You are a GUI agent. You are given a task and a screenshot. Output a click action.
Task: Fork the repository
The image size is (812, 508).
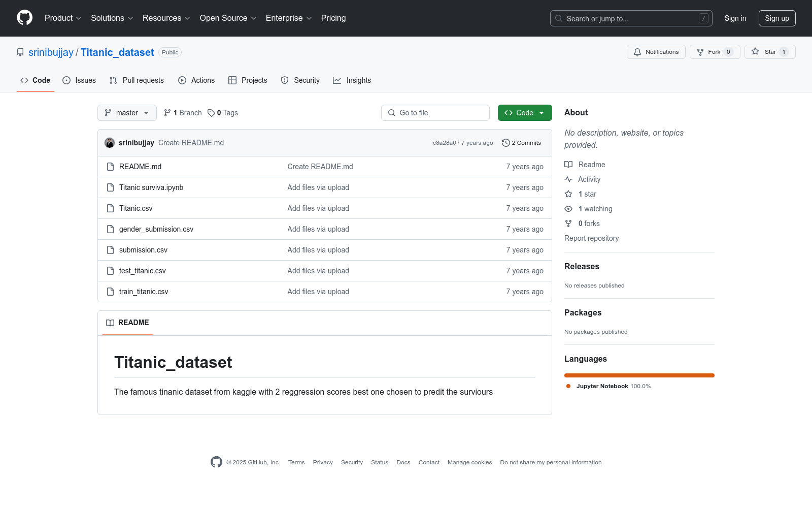[x=715, y=52]
